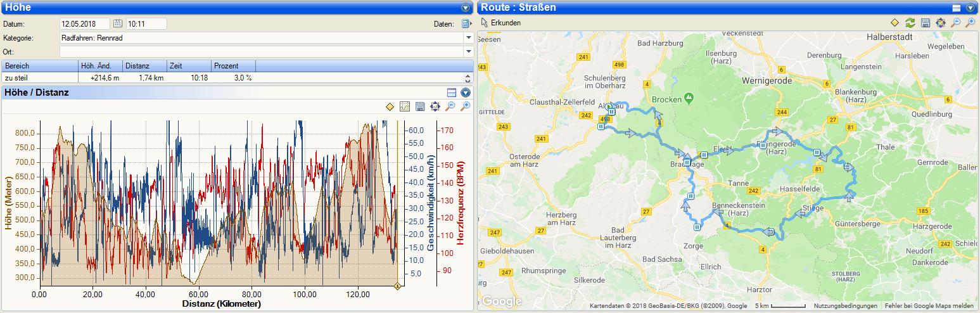Save the elevation chart image
Screen dimensions: 980x313
420,106
